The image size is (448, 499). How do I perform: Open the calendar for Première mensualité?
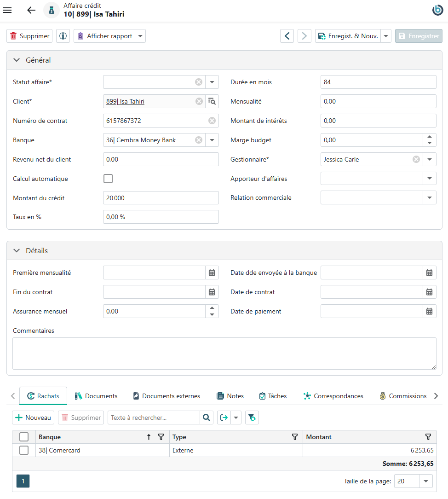pos(212,273)
